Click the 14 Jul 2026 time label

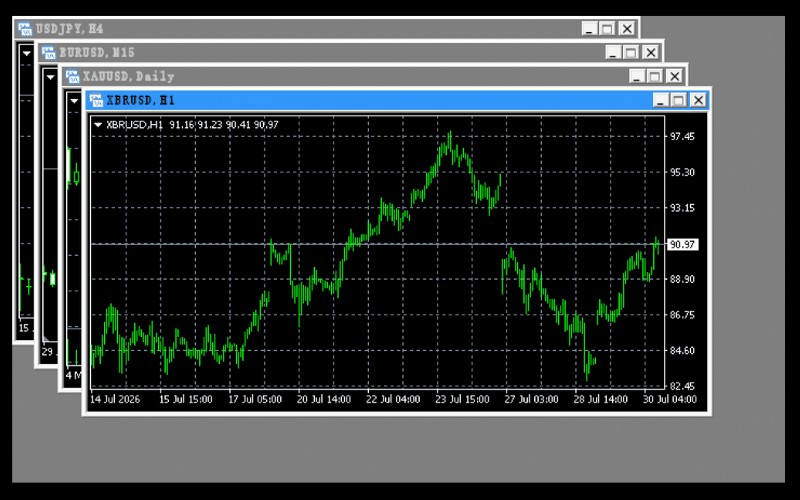pos(115,399)
